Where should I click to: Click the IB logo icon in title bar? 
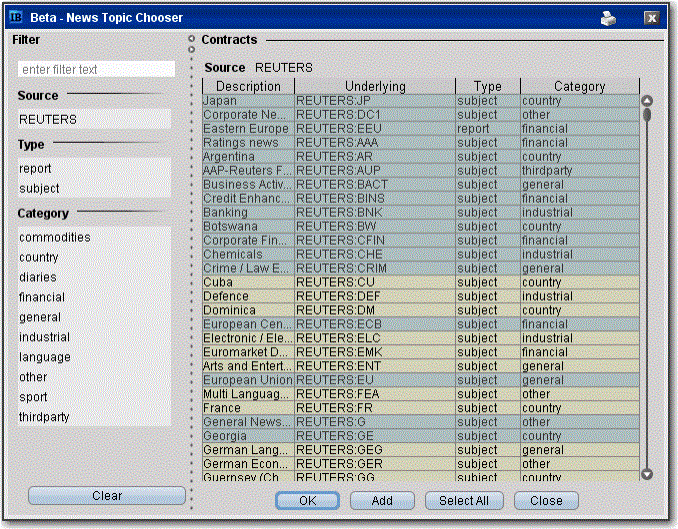click(16, 17)
